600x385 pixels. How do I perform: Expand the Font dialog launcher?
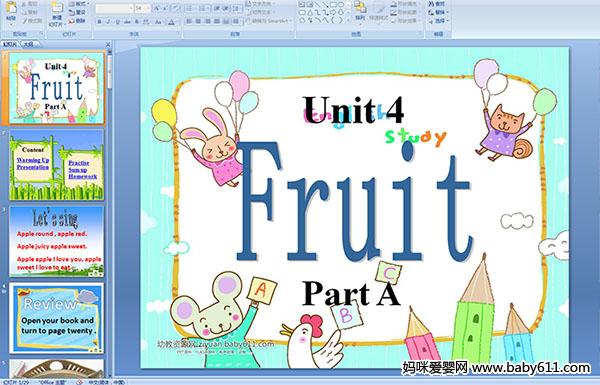tap(179, 34)
